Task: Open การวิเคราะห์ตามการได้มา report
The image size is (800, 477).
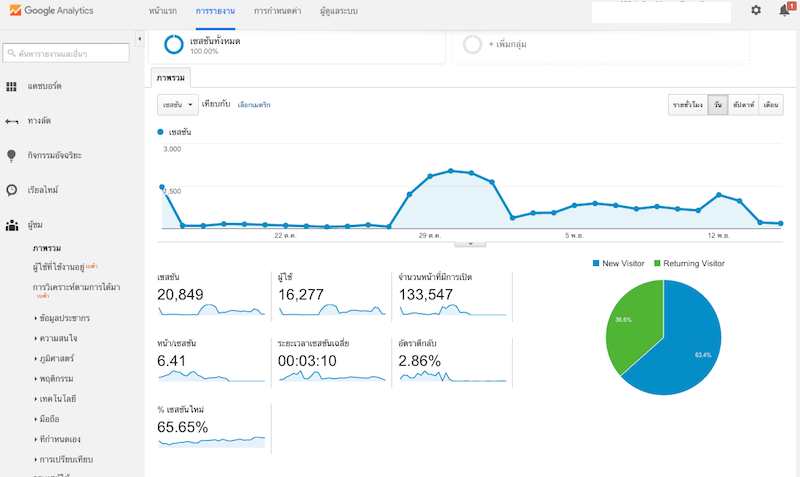Action: pyautogui.click(x=77, y=287)
